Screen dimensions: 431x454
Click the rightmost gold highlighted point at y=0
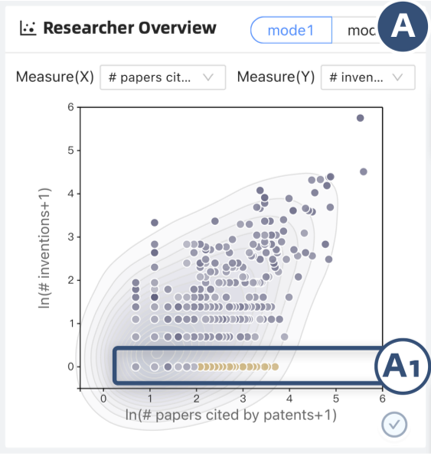275,367
